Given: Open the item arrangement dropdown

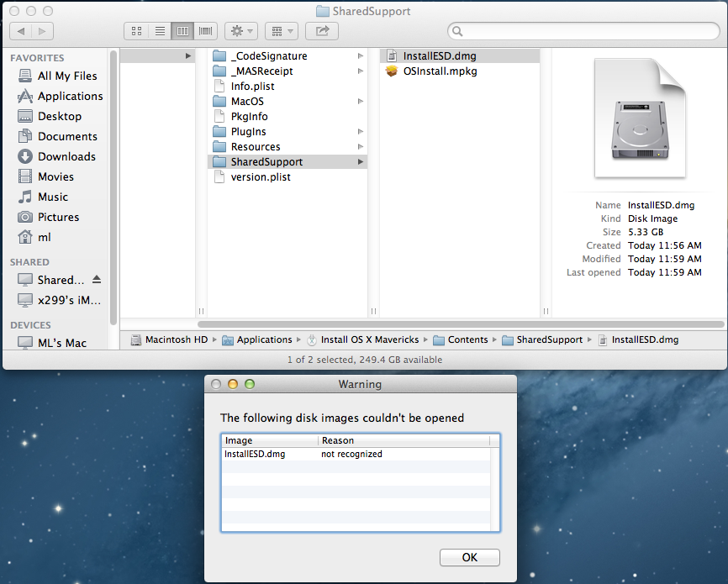Looking at the screenshot, I should pos(282,31).
